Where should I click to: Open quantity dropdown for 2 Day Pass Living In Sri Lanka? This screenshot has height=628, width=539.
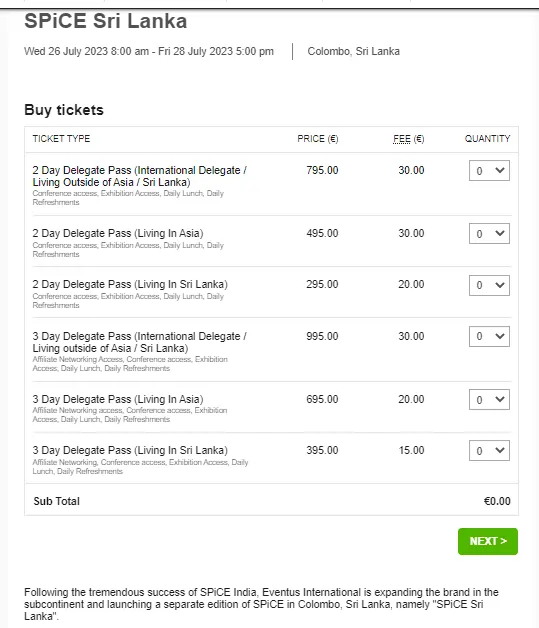pyautogui.click(x=489, y=285)
